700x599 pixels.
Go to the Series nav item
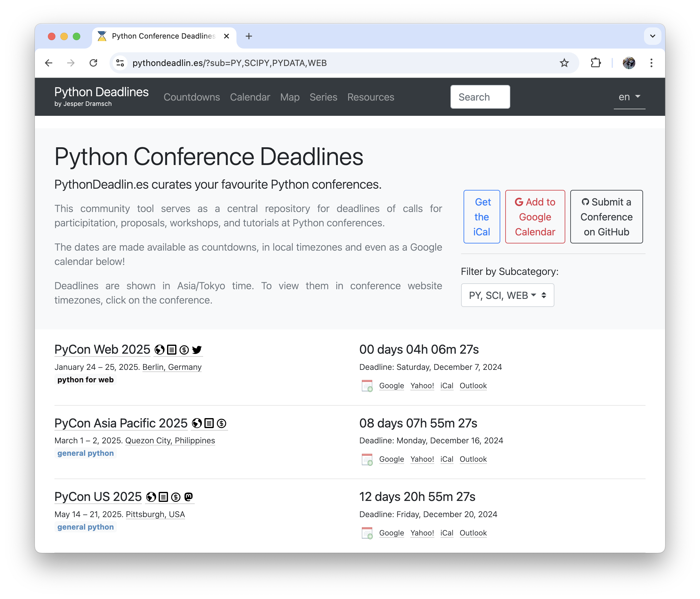[323, 97]
